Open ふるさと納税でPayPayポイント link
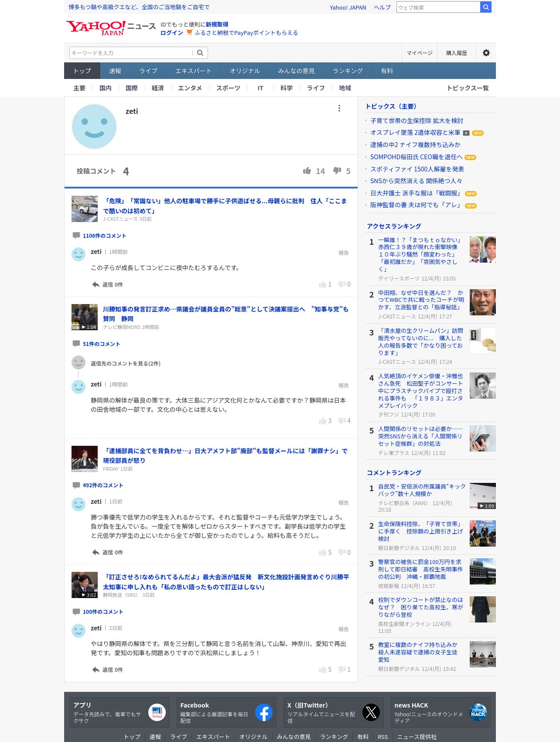This screenshot has width=560, height=742. [246, 33]
